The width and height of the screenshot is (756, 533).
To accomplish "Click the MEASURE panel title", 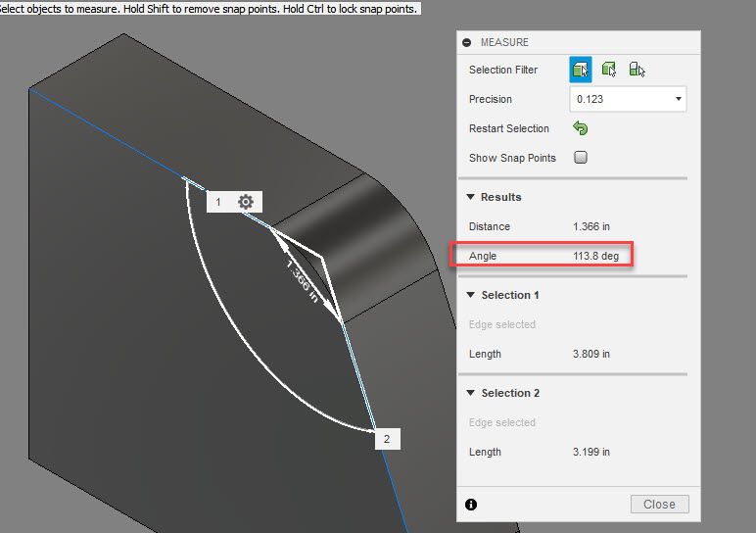I will click(x=504, y=42).
